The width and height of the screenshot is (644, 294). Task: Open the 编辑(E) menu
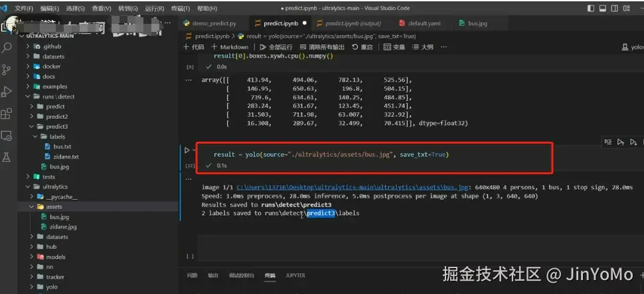50,8
